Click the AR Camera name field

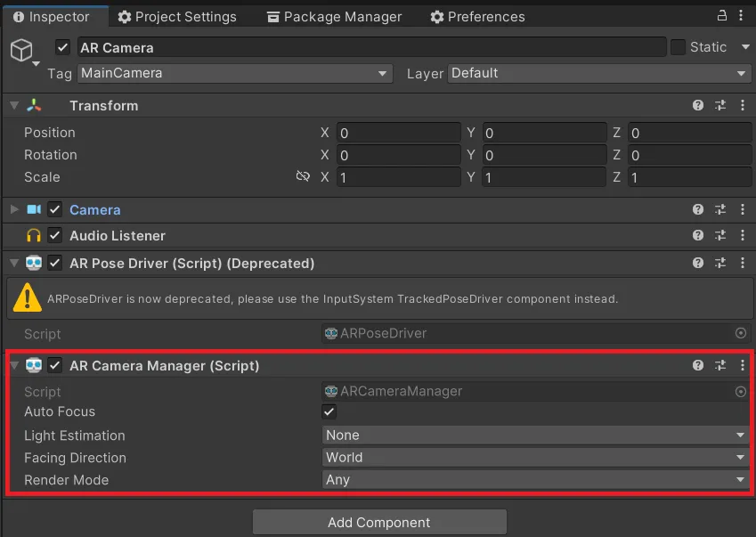[x=370, y=47]
